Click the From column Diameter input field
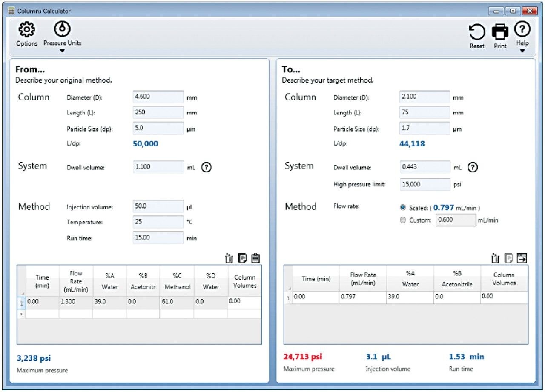Viewport: 545px width, 392px height. point(158,97)
